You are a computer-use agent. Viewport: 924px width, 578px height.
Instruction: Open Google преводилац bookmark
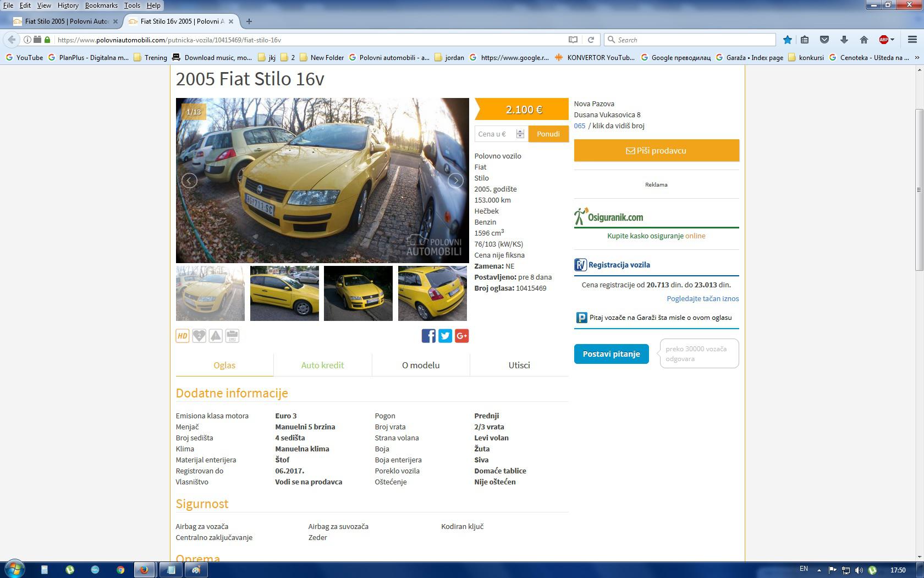(675, 57)
